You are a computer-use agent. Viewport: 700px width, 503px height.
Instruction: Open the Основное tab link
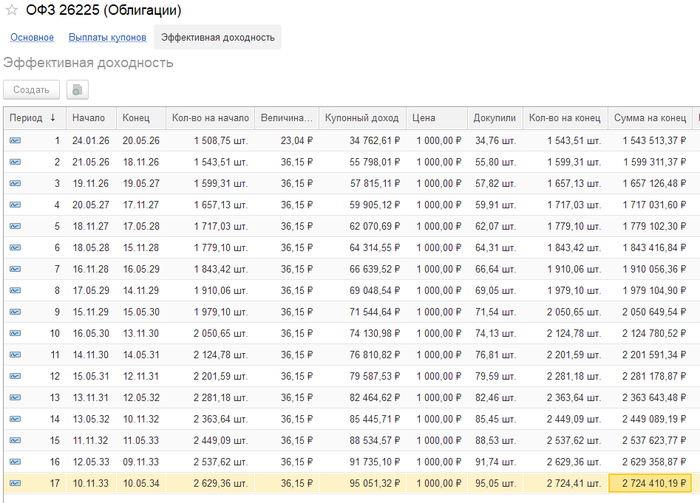(32, 37)
